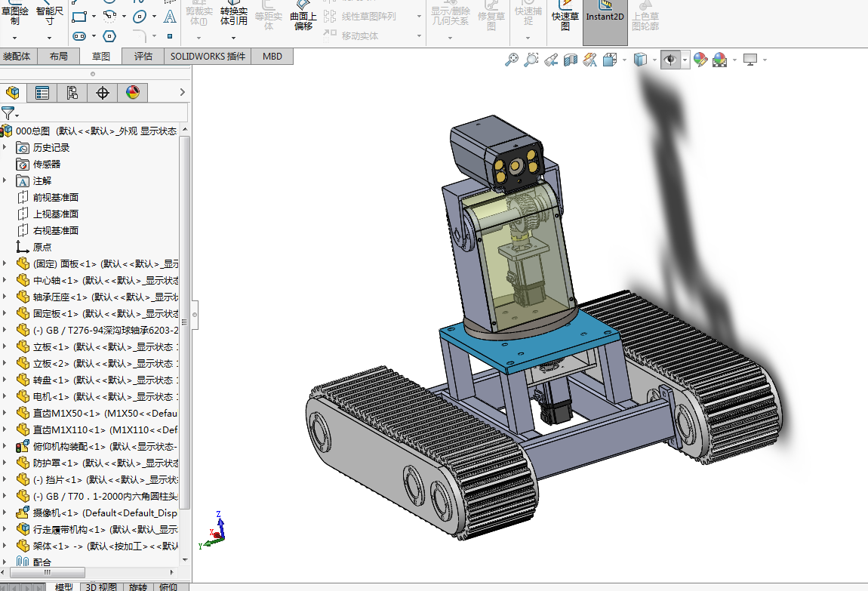The height and width of the screenshot is (591, 868).
Task: Open the DisplayManager color ball tab
Action: point(133,93)
